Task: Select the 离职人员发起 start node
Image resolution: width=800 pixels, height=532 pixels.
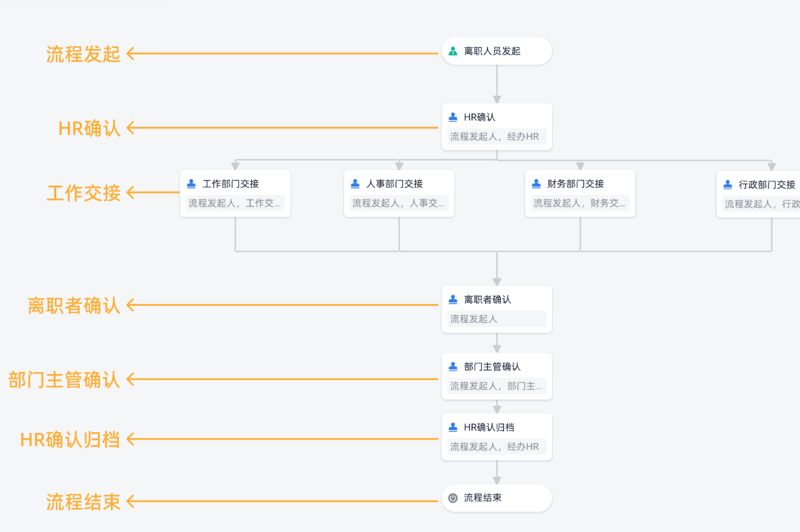Action: pyautogui.click(x=497, y=51)
